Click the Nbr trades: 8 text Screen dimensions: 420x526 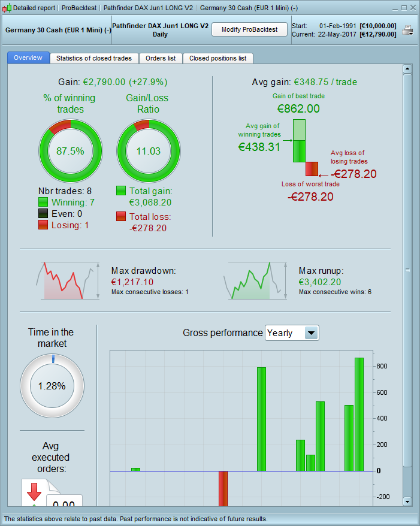(65, 191)
